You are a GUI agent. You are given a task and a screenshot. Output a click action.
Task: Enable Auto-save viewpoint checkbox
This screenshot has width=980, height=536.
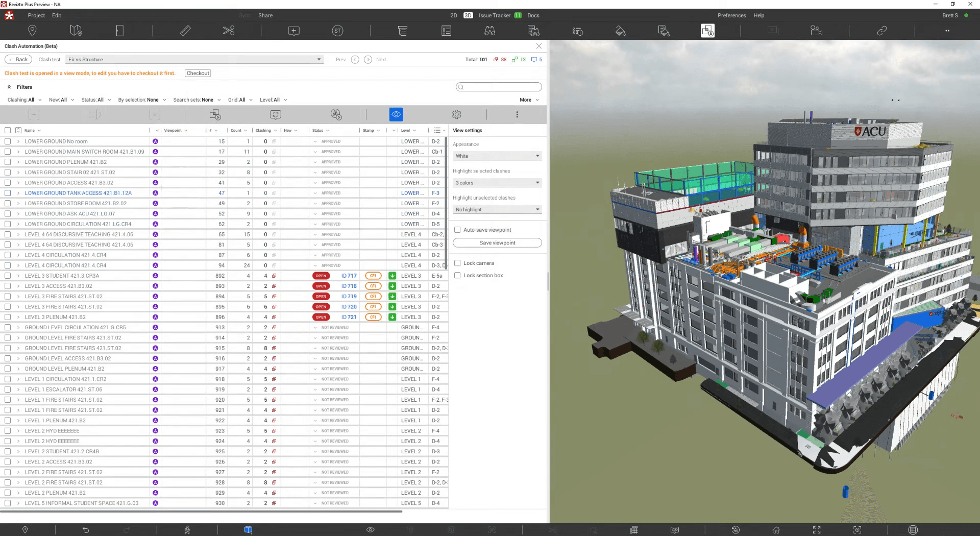(457, 230)
